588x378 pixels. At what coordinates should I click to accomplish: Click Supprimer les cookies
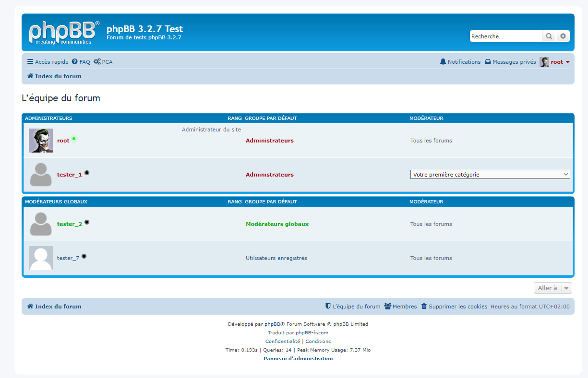(454, 307)
